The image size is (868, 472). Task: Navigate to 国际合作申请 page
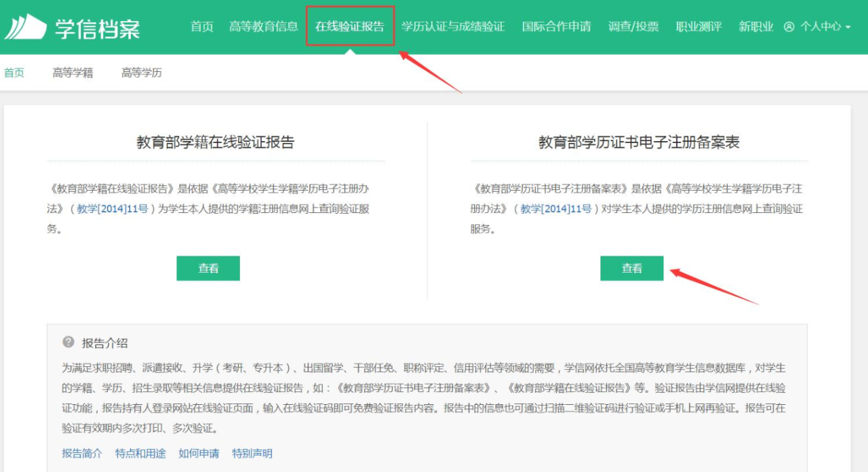(557, 26)
